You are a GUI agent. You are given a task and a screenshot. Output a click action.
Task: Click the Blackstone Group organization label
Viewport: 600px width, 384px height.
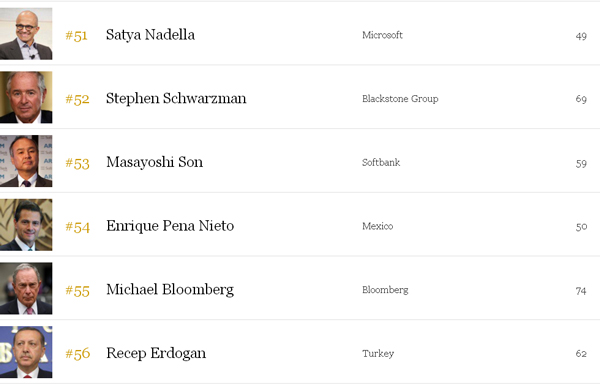[400, 99]
